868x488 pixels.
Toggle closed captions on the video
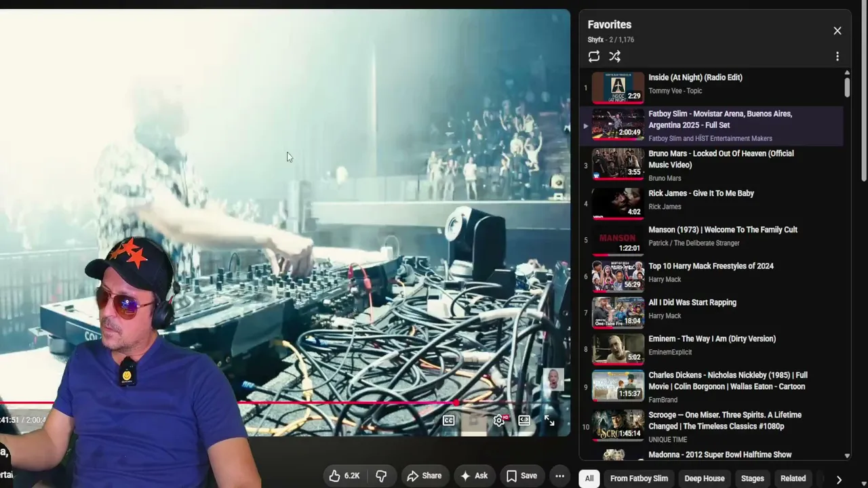pos(449,420)
